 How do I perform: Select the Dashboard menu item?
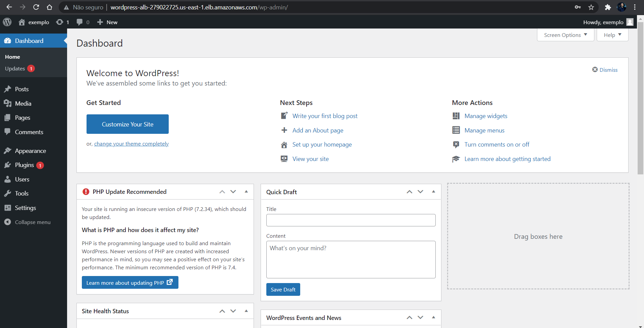34,41
